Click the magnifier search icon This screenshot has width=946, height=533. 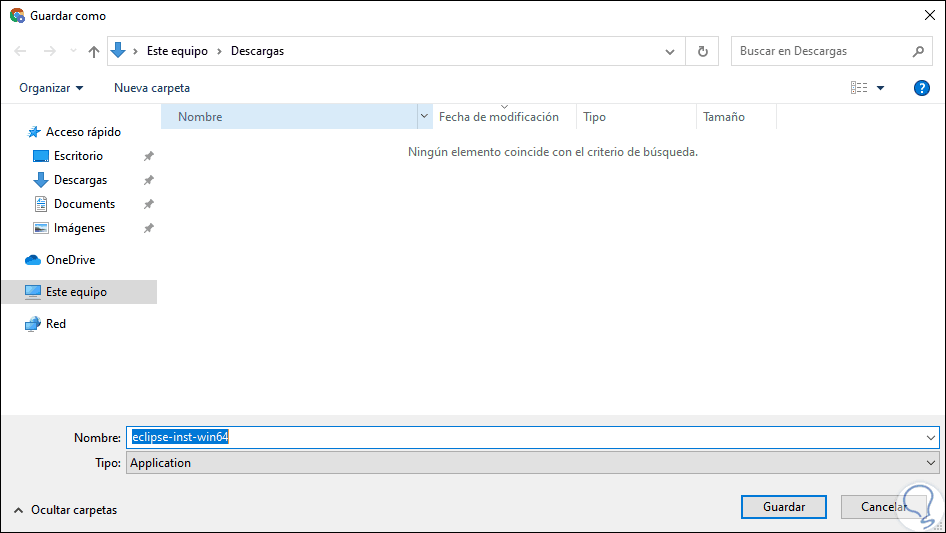(918, 51)
